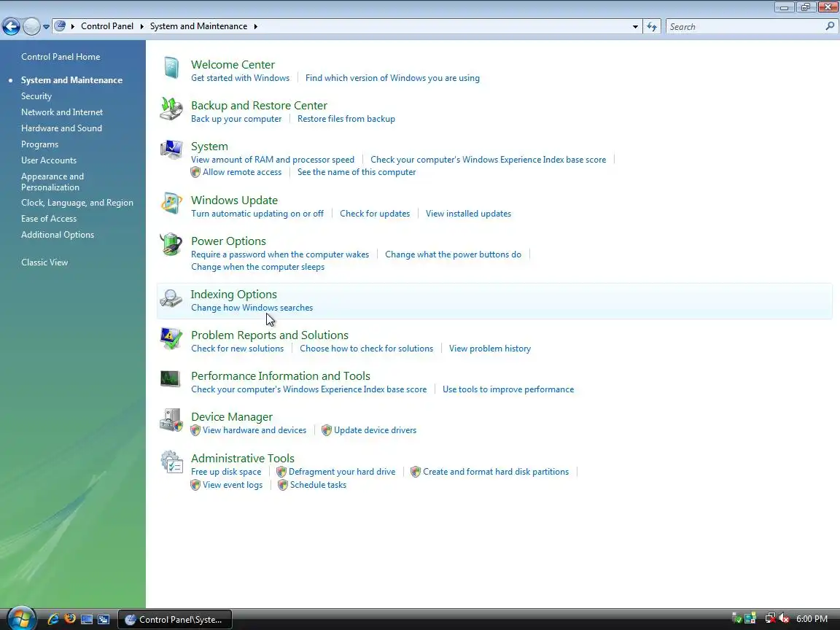Click Defragment your hard drive link
Image resolution: width=840 pixels, height=630 pixels.
[342, 472]
